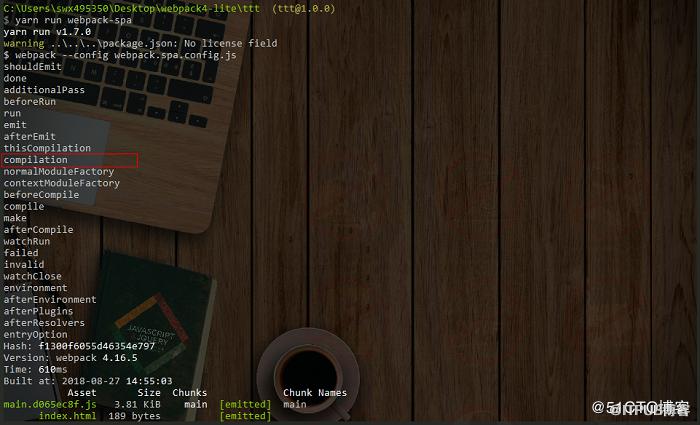Viewport: 700px width, 425px height.
Task: Click the working directory path at top
Action: (x=132, y=8)
